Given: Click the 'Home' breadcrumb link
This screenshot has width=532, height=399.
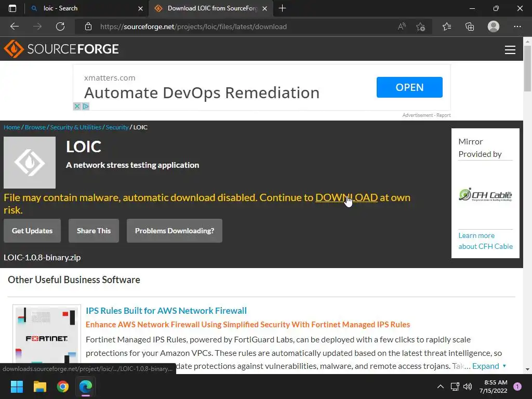Looking at the screenshot, I should pyautogui.click(x=12, y=127).
